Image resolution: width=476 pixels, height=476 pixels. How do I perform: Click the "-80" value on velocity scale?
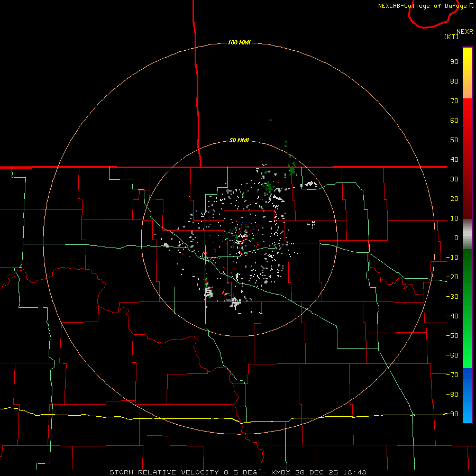click(x=452, y=395)
